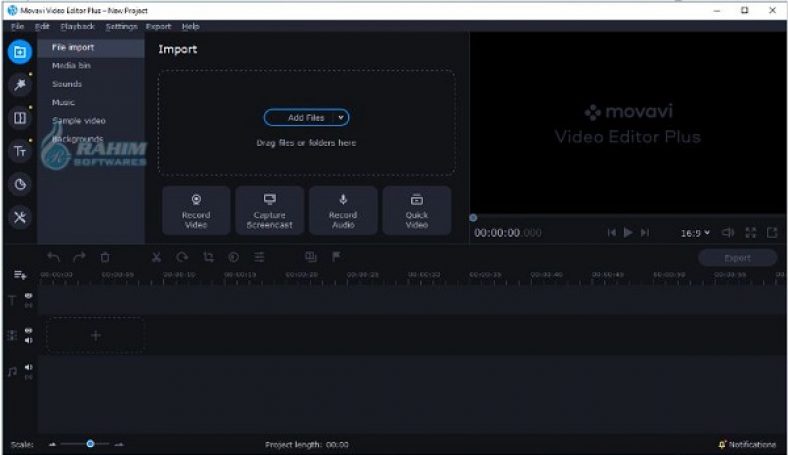Open the Playback menu

77,26
